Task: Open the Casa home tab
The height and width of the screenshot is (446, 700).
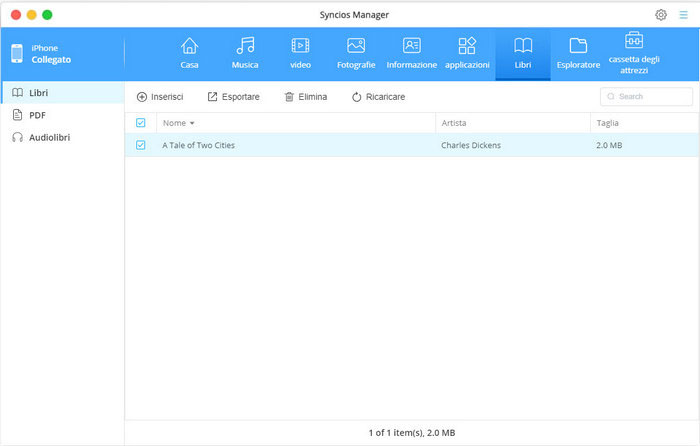Action: (x=189, y=54)
